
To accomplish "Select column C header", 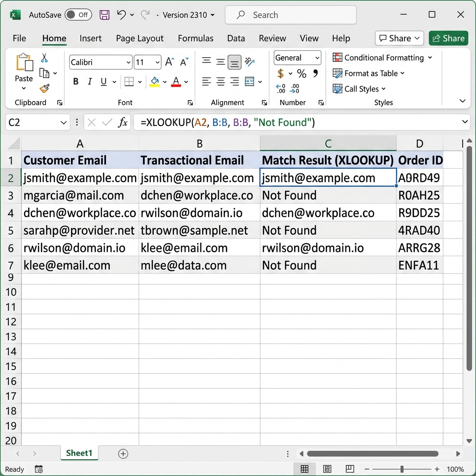I will coord(328,143).
